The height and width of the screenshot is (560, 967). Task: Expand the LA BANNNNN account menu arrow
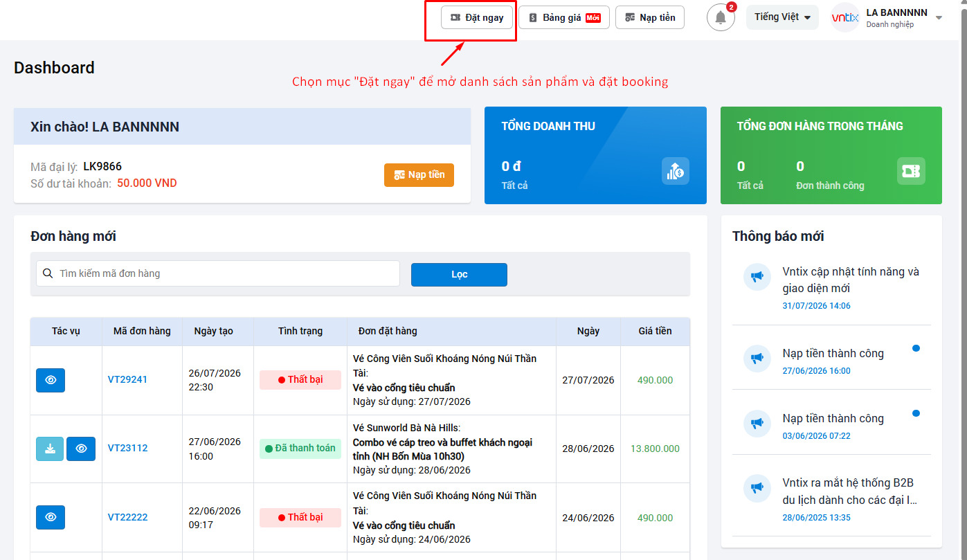[939, 18]
